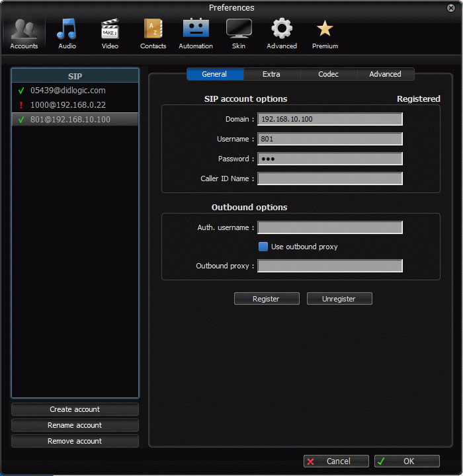Open the Accounts preferences section
The image size is (463, 476).
point(24,34)
